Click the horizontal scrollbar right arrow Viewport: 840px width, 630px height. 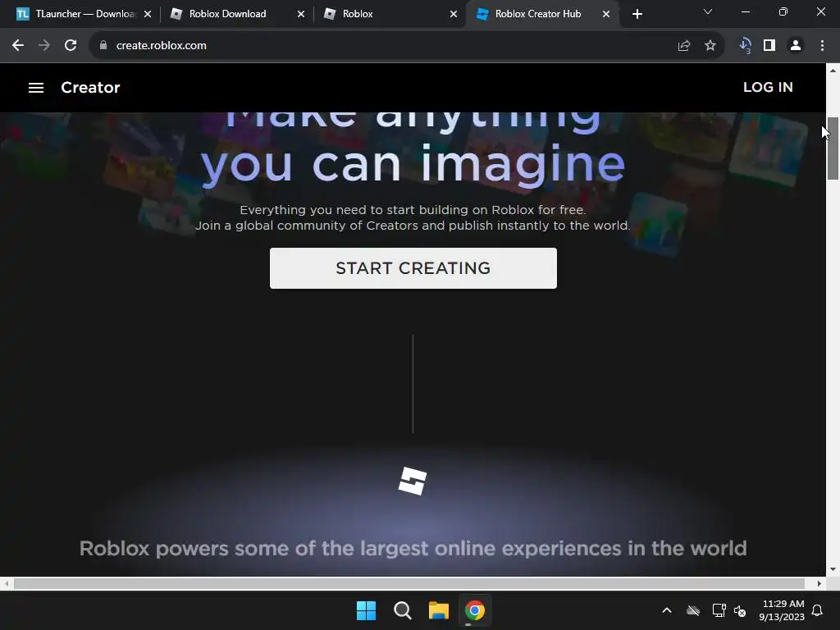(x=819, y=583)
